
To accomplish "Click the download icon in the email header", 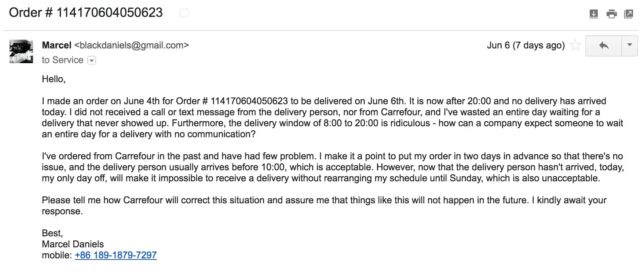I will pyautogui.click(x=593, y=14).
